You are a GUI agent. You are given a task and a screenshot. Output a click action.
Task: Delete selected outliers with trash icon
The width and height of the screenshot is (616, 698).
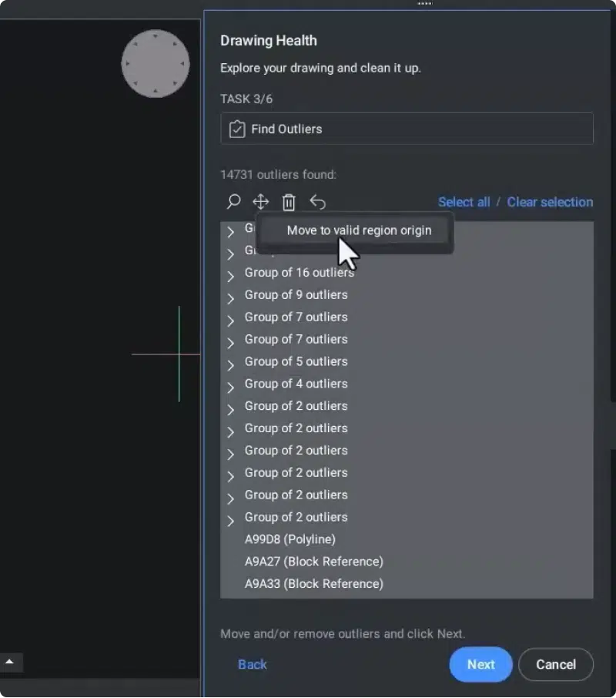pos(289,203)
